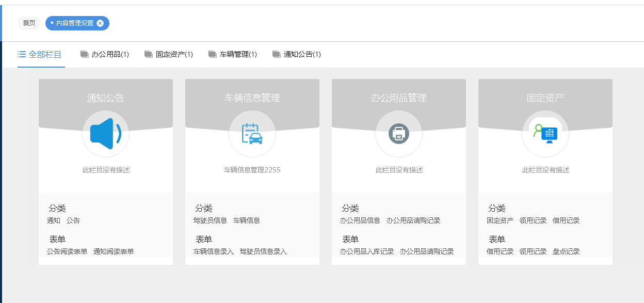This screenshot has width=644, height=303.
Task: Click the blue speaker icon of 通知公告
Action: tap(106, 134)
